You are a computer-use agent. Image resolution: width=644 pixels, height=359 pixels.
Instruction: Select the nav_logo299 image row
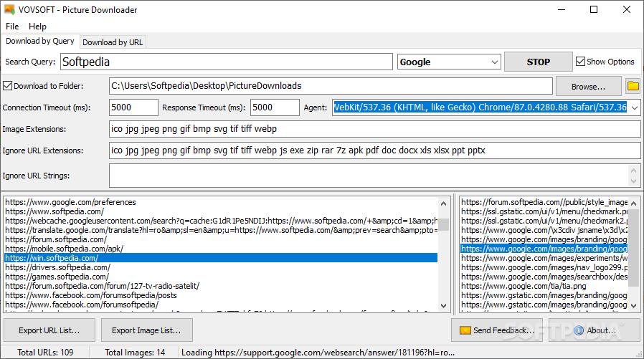[x=544, y=267]
